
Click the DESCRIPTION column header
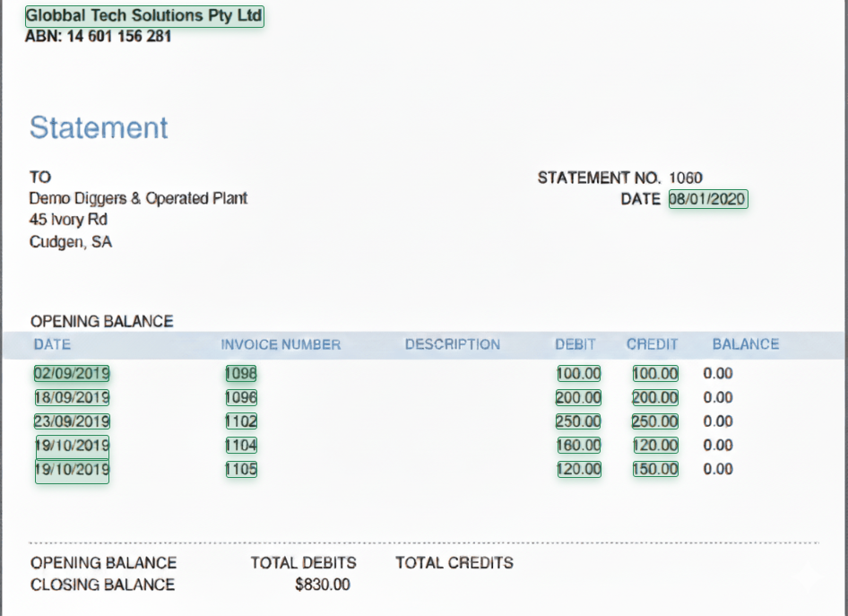[453, 344]
